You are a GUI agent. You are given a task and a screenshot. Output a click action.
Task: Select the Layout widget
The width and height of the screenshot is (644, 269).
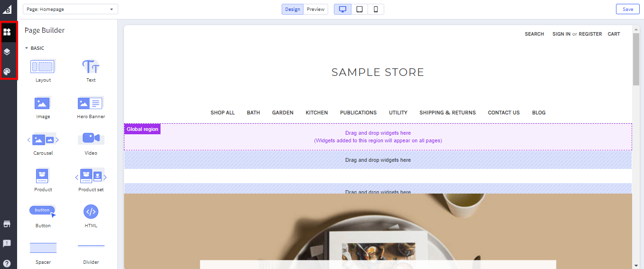click(43, 71)
